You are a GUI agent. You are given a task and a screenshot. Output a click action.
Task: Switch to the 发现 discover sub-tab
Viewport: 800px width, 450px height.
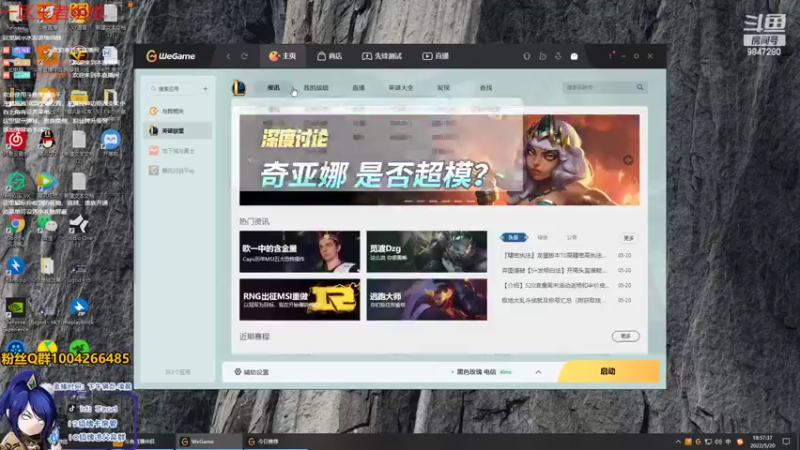tap(443, 88)
